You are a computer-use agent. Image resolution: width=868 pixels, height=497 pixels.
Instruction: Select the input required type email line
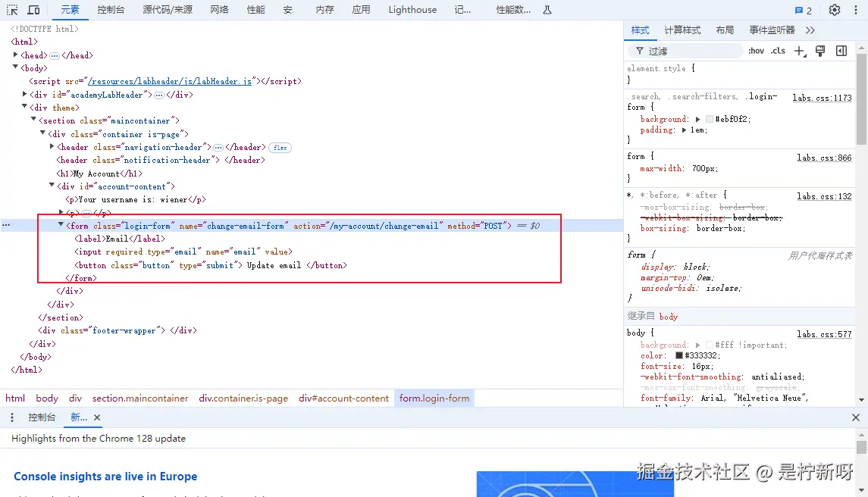[183, 252]
